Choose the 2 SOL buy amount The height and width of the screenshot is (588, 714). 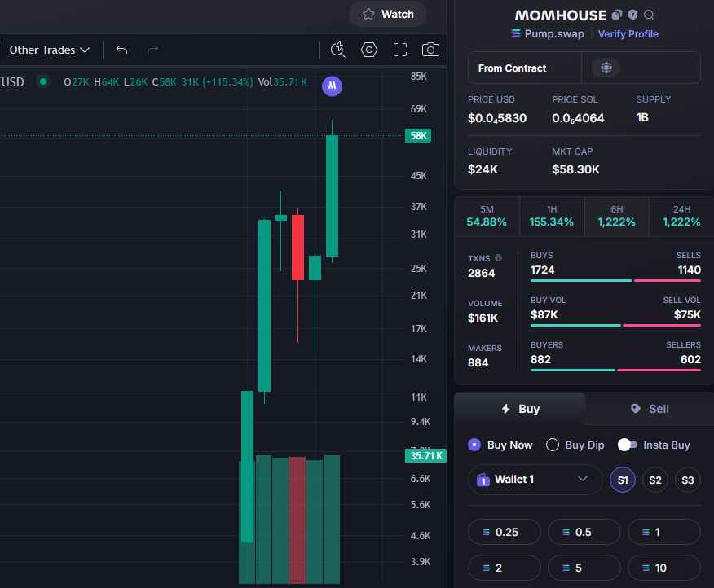click(x=504, y=568)
